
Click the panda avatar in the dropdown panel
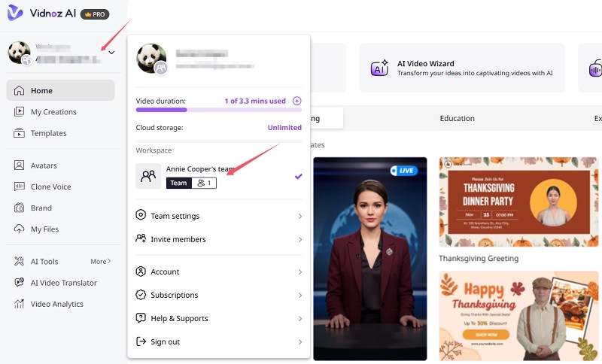click(x=151, y=59)
